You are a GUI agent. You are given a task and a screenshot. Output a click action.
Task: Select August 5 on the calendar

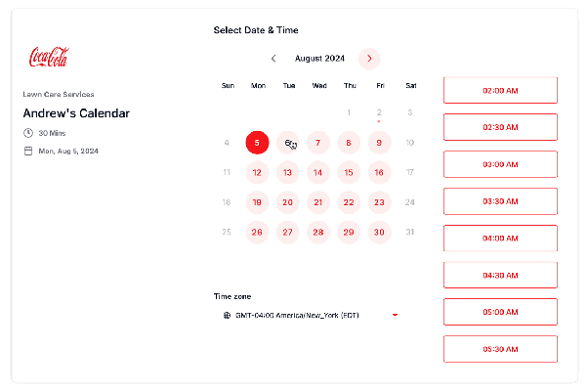click(257, 143)
